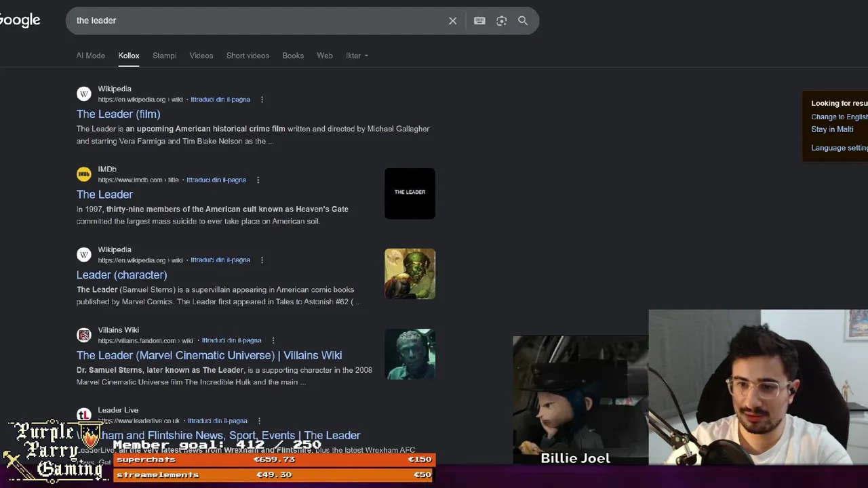The image size is (868, 488).
Task: Switch to the AI Mode tab
Action: coord(91,56)
